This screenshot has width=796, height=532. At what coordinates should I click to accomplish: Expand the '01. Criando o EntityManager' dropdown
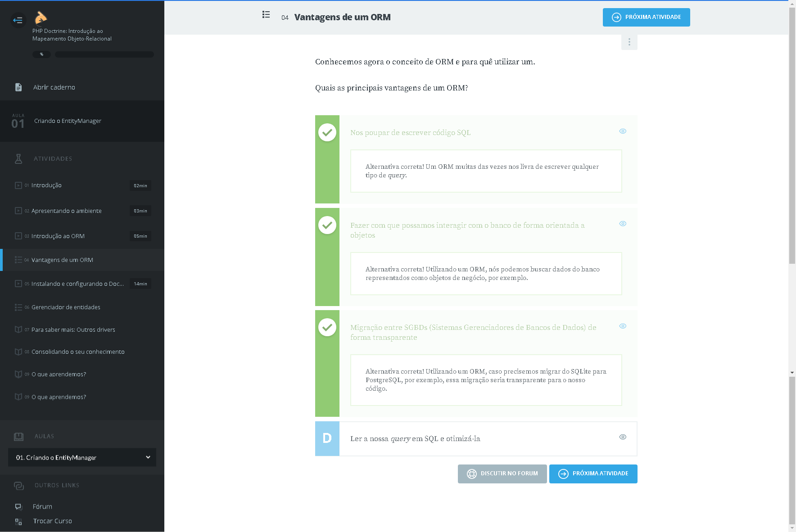pyautogui.click(x=82, y=457)
